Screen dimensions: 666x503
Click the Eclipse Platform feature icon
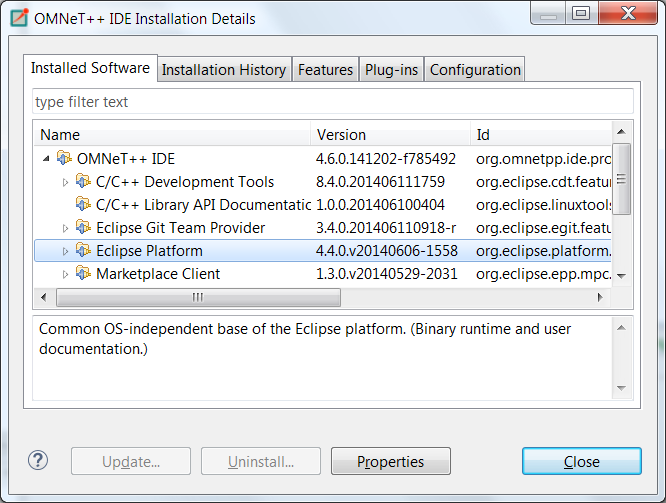(83, 250)
